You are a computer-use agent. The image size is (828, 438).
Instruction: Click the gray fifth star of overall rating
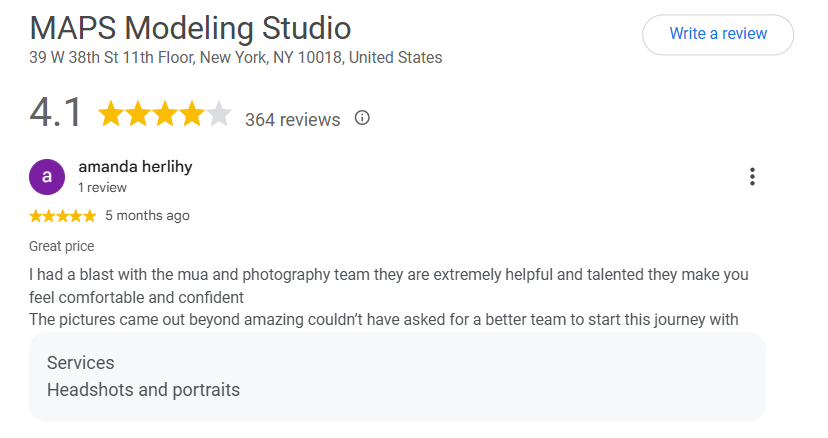[219, 114]
